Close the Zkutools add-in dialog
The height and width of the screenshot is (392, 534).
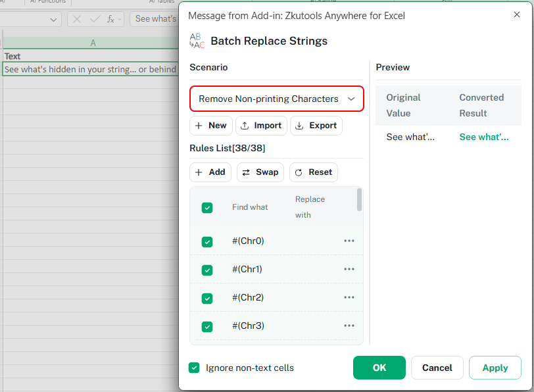click(x=517, y=14)
